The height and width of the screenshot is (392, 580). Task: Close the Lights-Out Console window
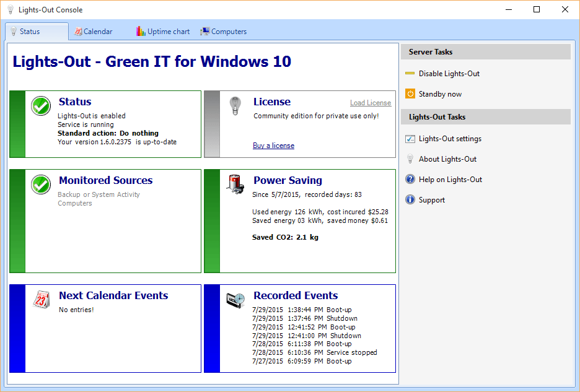click(x=565, y=10)
